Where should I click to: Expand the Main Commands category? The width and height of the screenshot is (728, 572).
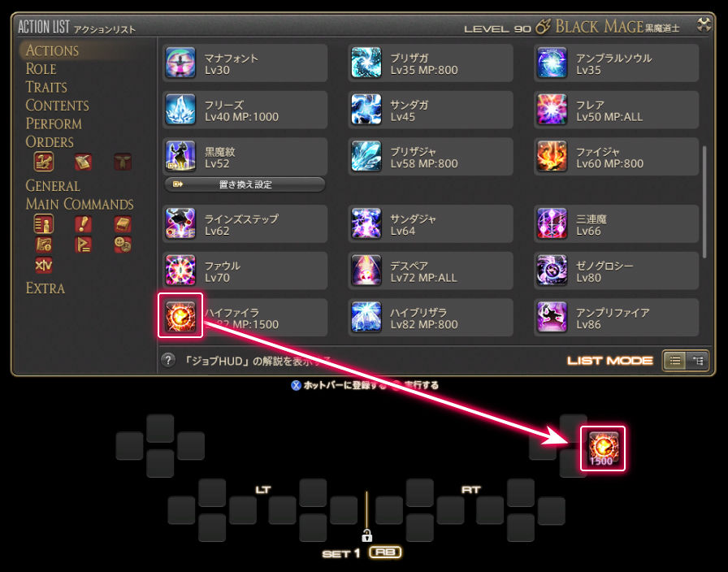pyautogui.click(x=80, y=204)
